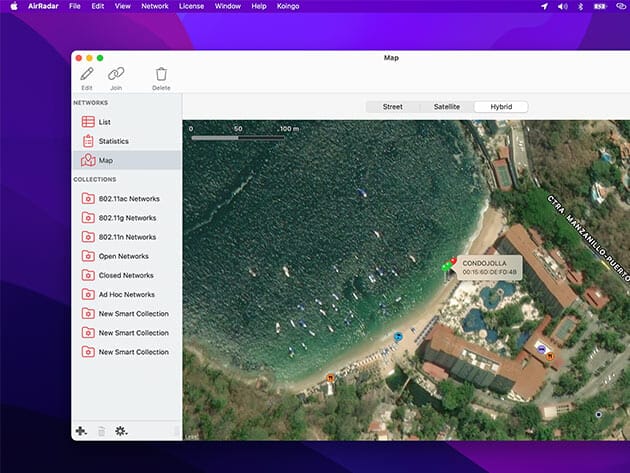Select the 802.11ac Networks collection
630x473 pixels.
pos(128,199)
